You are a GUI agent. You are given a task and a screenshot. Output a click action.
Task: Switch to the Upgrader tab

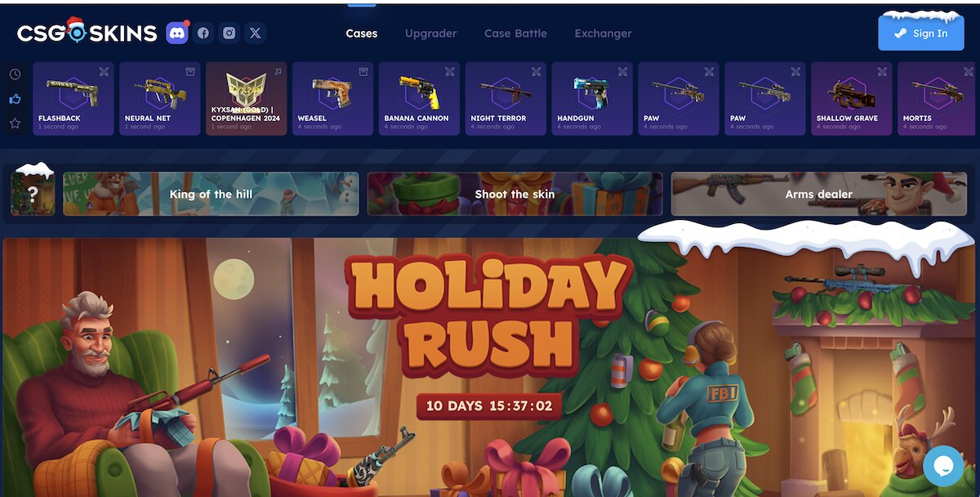(431, 34)
